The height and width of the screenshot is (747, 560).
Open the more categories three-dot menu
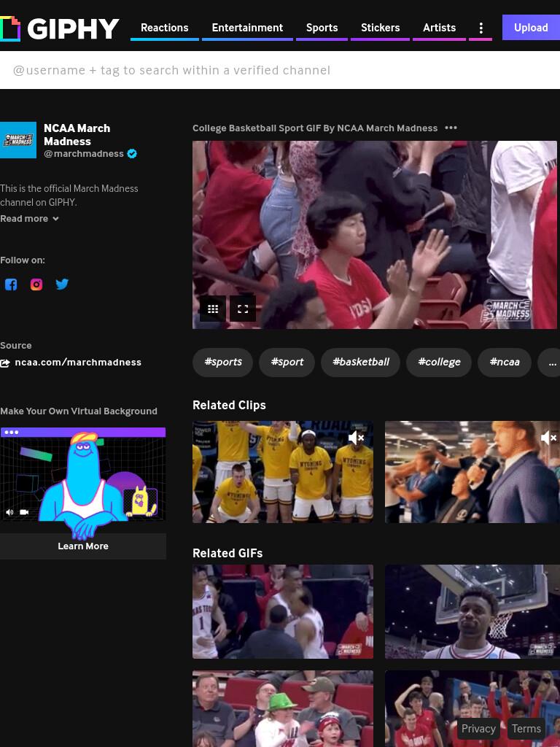point(481,28)
